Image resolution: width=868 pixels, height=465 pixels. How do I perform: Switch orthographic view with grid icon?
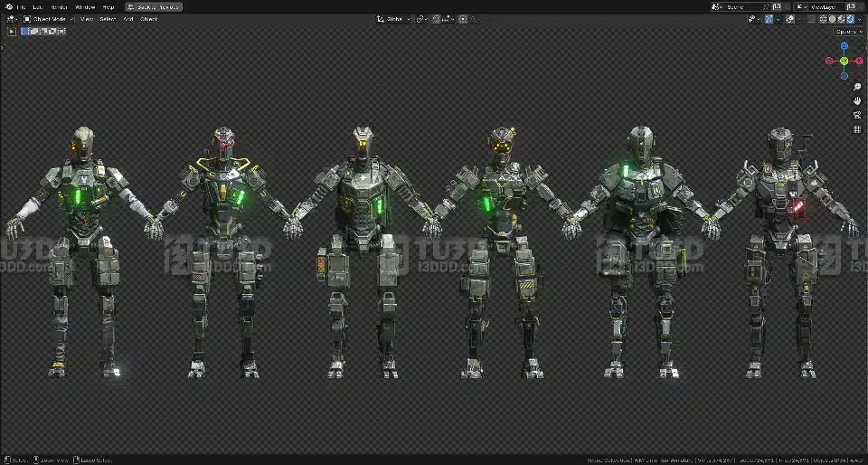click(x=857, y=129)
